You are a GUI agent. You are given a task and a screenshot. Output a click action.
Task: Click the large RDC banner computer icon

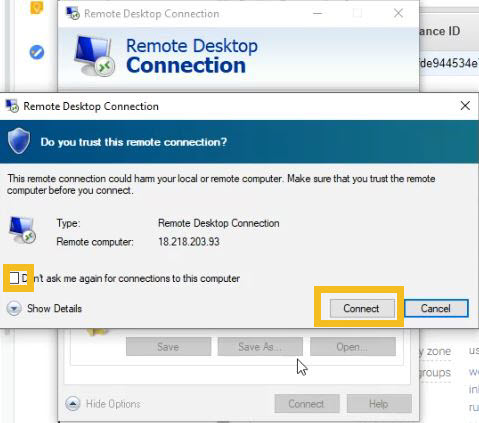coord(95,56)
